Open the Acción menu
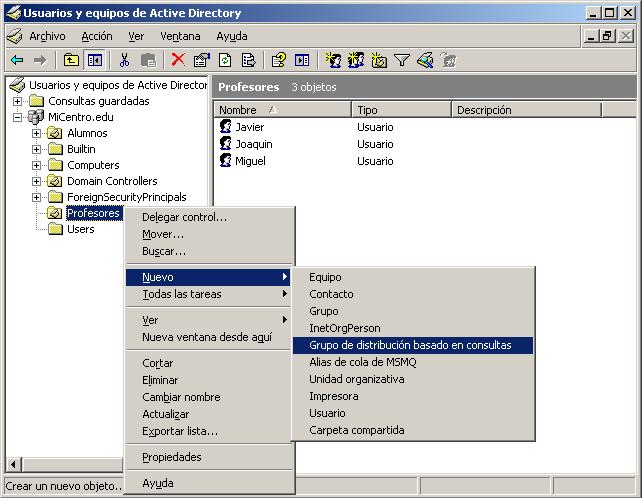Screen dimensions: 642x498 (97, 36)
